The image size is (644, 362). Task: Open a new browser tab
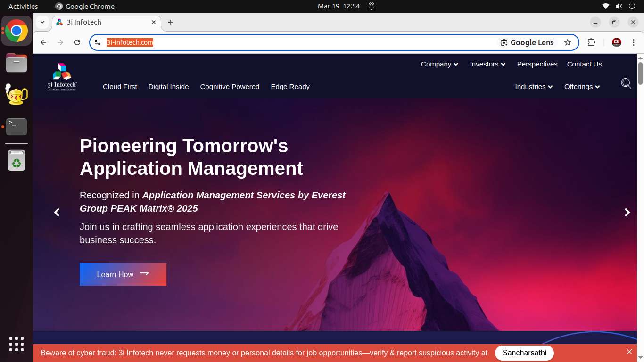click(x=171, y=22)
